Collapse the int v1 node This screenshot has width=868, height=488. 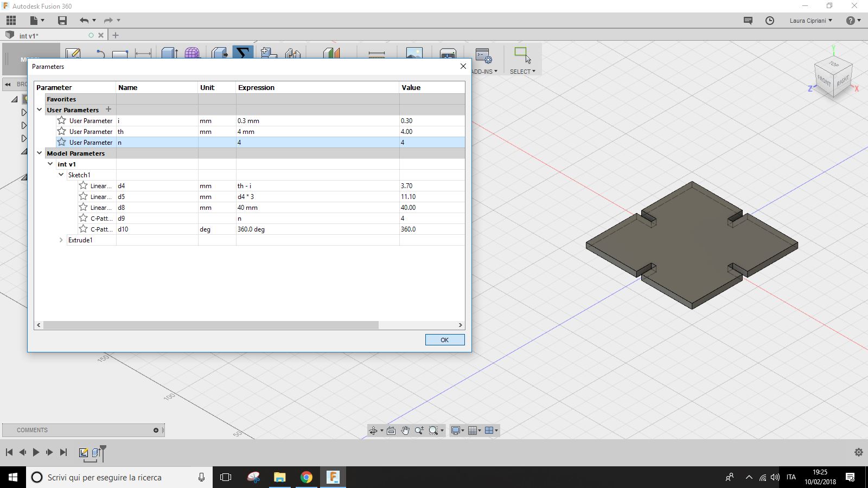click(x=50, y=164)
